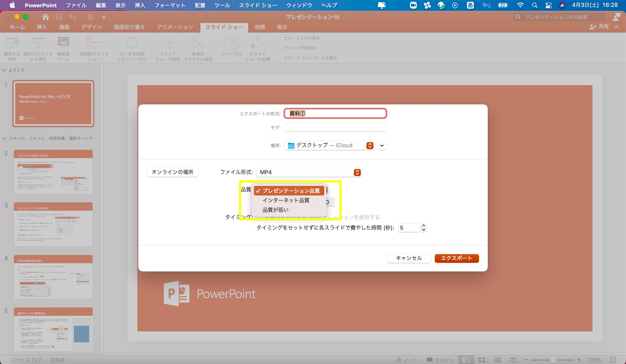Select slide 4 thumbnail
This screenshot has width=626, height=364.
tap(53, 277)
